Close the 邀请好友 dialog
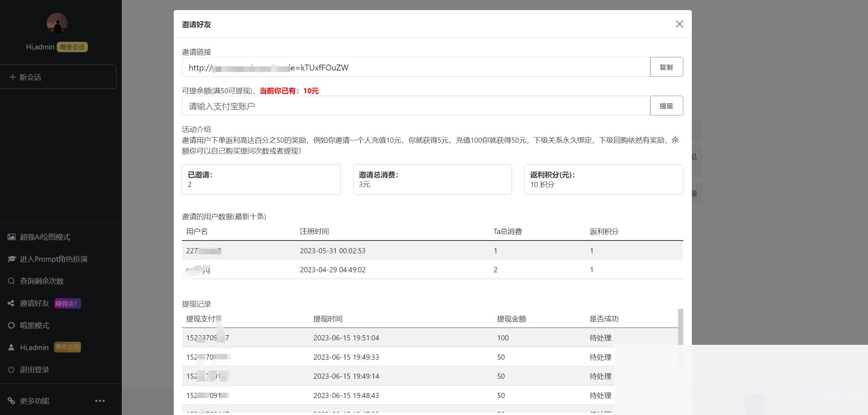This screenshot has height=415, width=868. click(679, 24)
